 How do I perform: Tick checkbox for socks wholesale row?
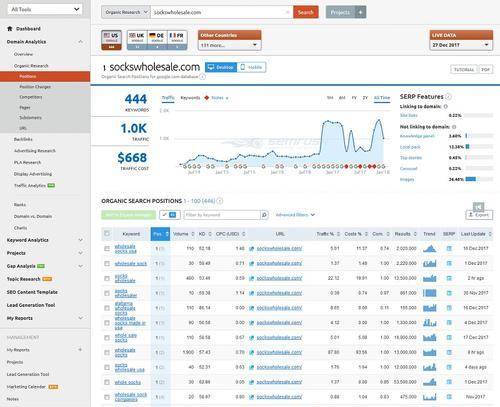pyautogui.click(x=107, y=278)
